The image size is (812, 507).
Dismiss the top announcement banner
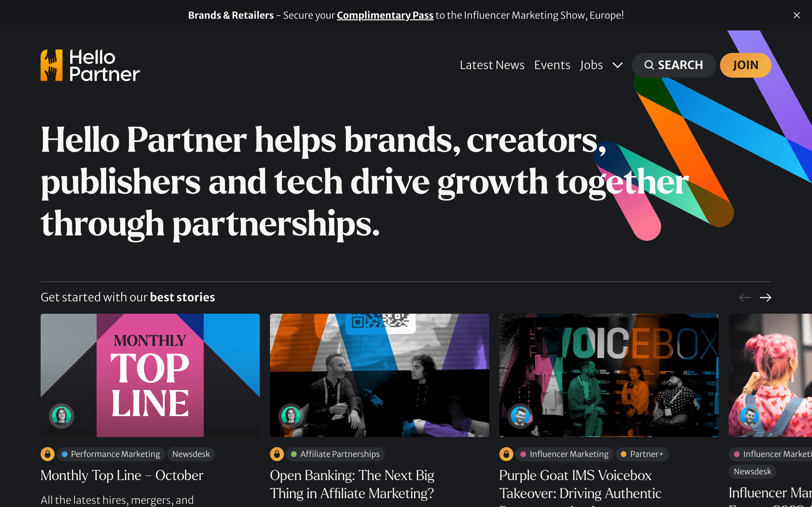pos(796,16)
